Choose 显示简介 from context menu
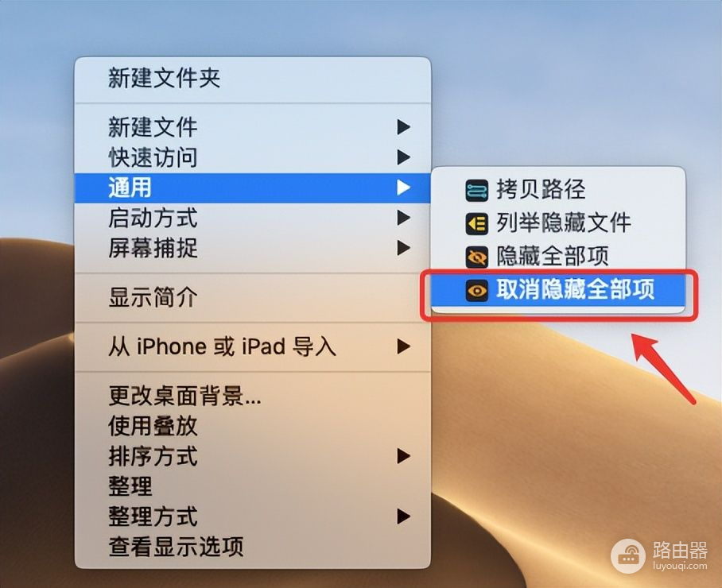Image resolution: width=722 pixels, height=588 pixels. click(x=252, y=297)
